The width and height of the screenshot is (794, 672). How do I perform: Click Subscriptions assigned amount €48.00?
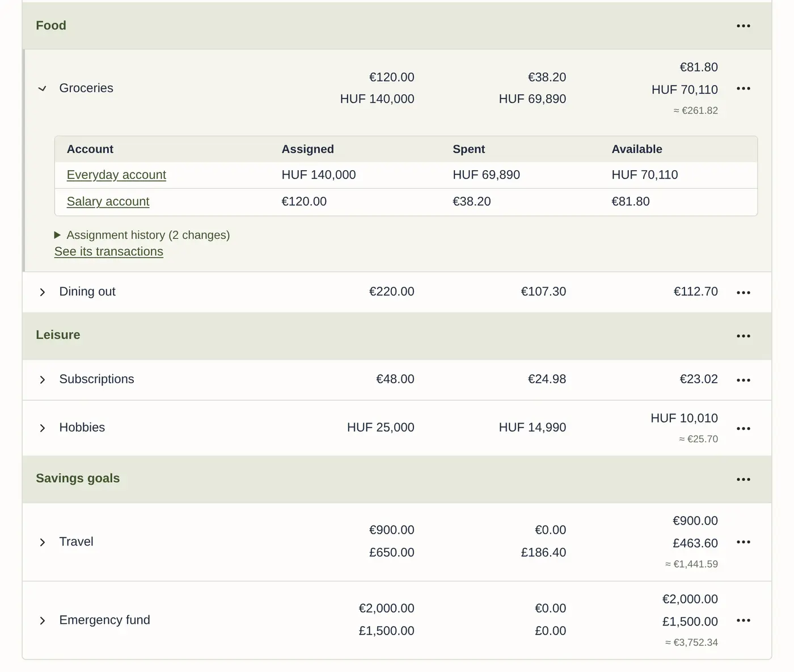pyautogui.click(x=395, y=379)
